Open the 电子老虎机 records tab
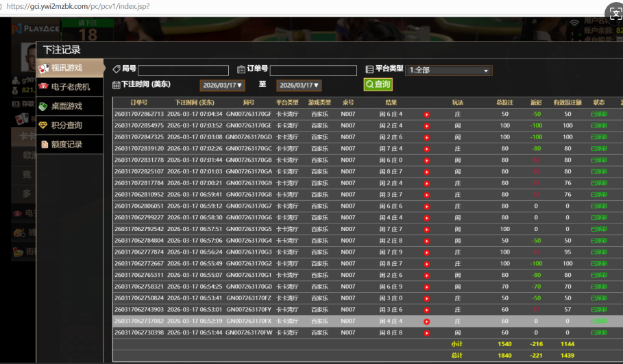The width and height of the screenshot is (623, 364). click(x=71, y=87)
